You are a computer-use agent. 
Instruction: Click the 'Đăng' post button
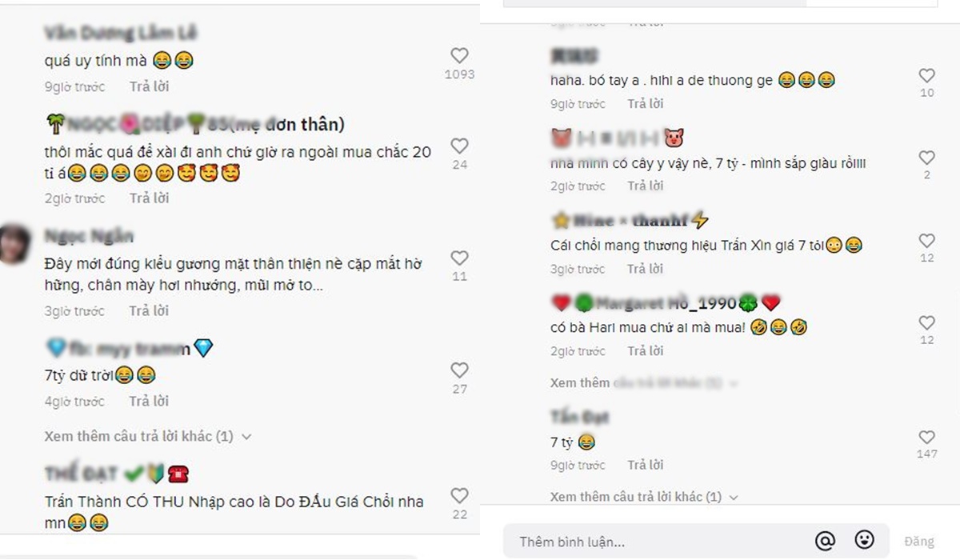click(x=918, y=542)
